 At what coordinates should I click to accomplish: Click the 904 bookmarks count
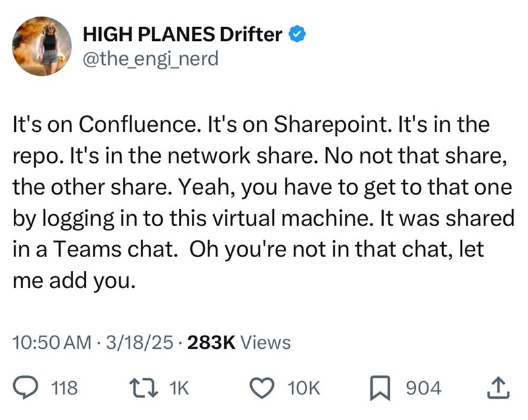coord(423,388)
